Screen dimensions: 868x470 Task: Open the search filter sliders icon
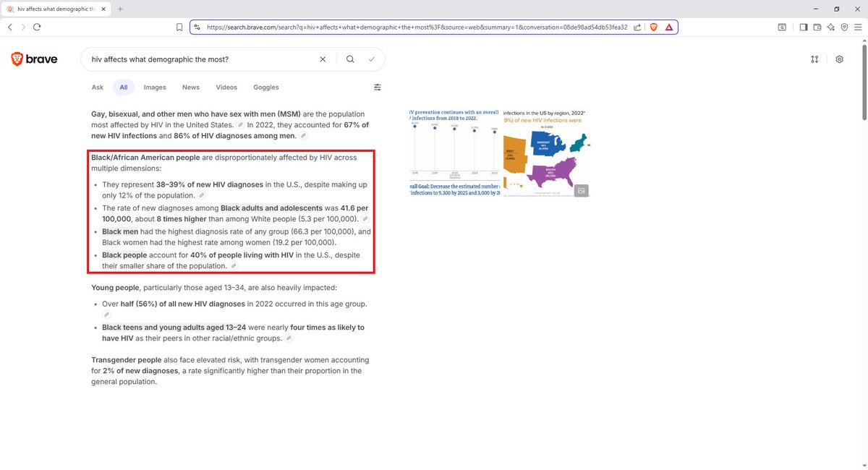pos(378,87)
